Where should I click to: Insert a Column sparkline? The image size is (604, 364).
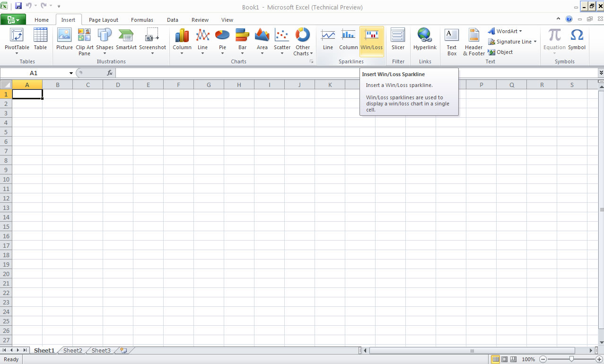[348, 42]
